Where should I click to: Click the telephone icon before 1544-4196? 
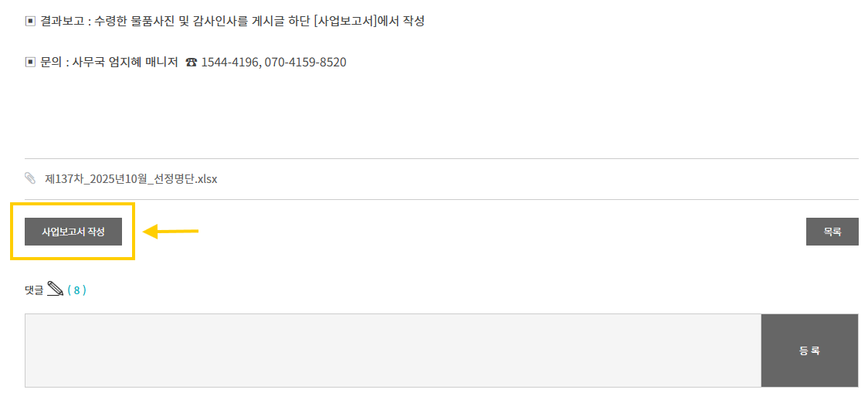tap(191, 63)
